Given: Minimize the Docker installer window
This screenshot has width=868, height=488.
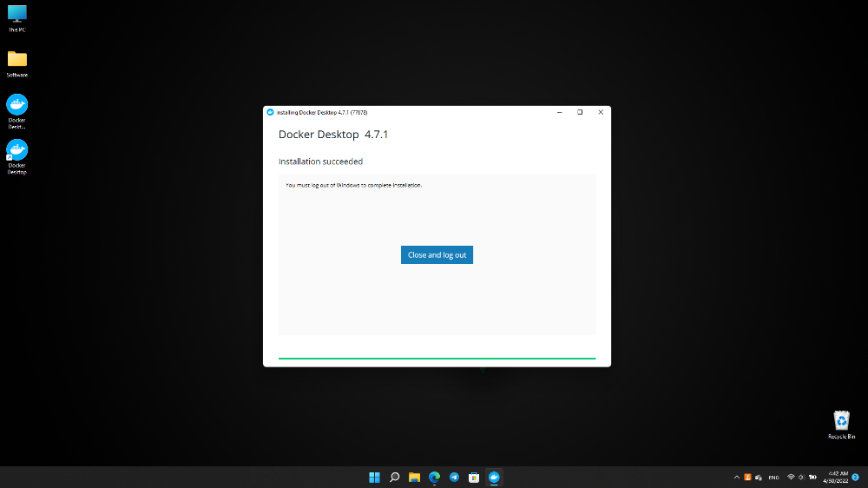Looking at the screenshot, I should point(560,112).
